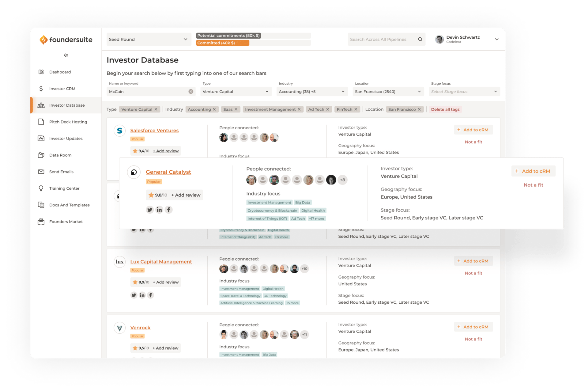
Task: Click the Send Emails envelope icon
Action: [41, 172]
